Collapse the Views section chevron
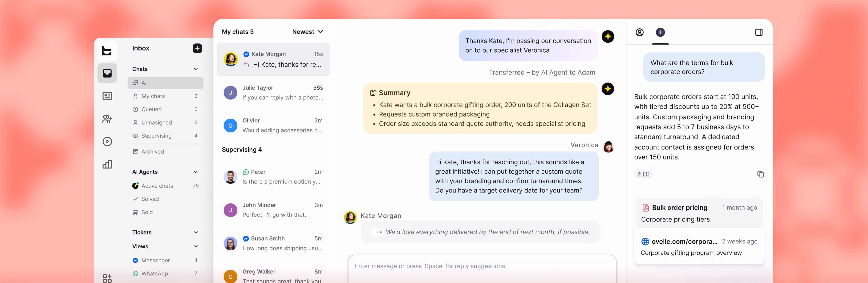This screenshot has width=868, height=283. (x=196, y=247)
